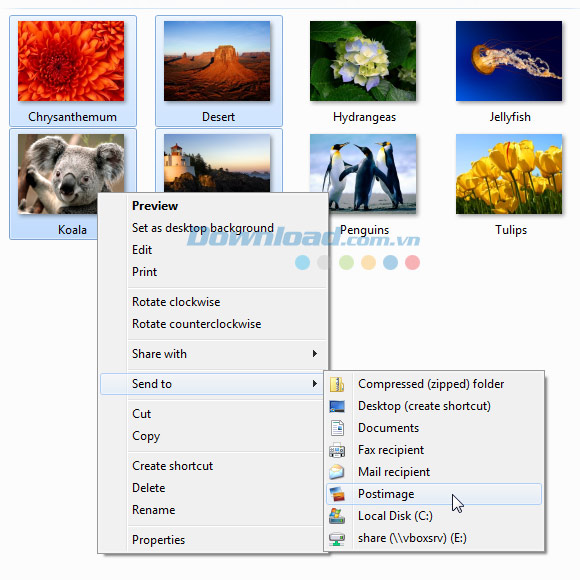Send to Fax recipient
580x580 pixels.
pyautogui.click(x=434, y=450)
